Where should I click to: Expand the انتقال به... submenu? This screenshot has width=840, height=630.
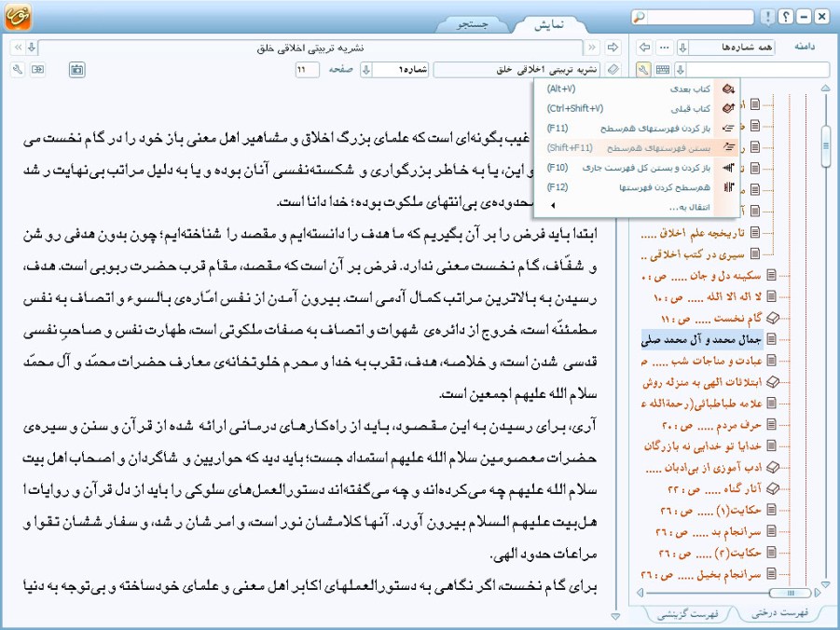point(638,207)
